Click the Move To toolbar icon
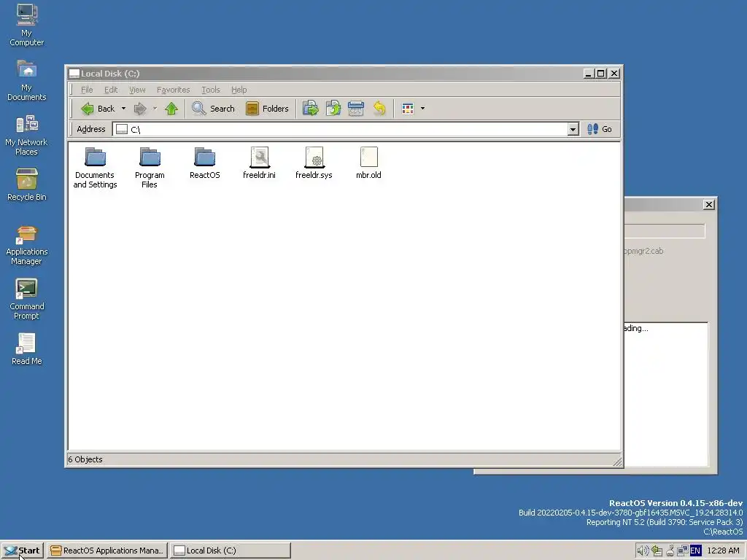This screenshot has height=560, width=747. 311,109
